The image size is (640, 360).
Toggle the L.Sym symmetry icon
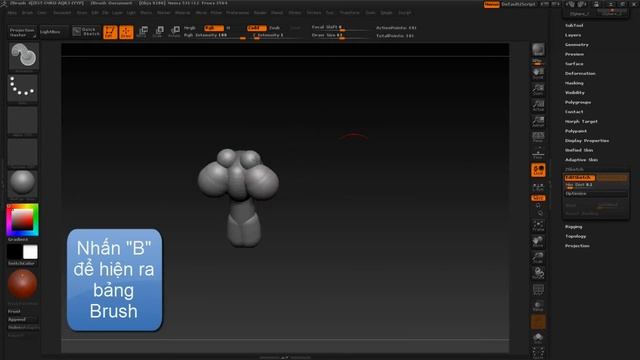pos(538,187)
